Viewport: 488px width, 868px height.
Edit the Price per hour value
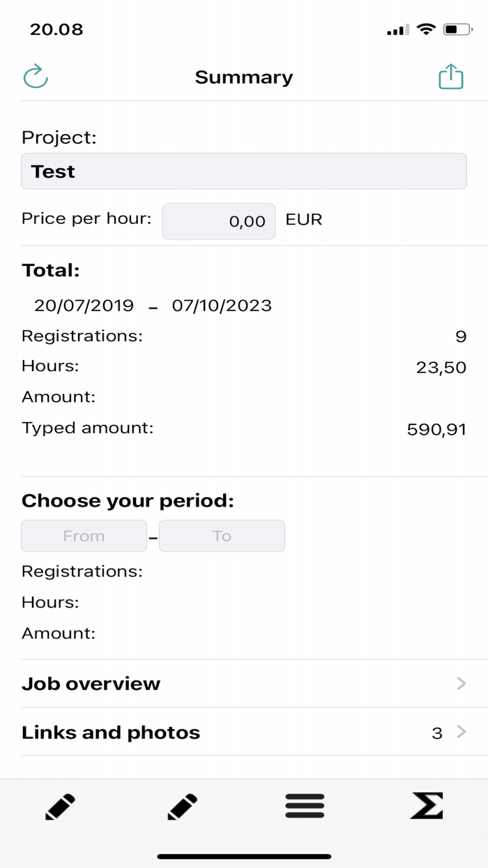point(218,220)
